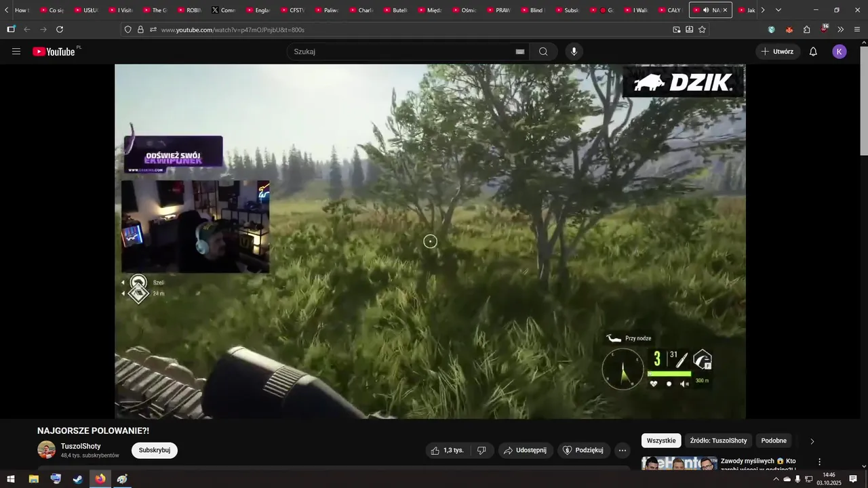Image resolution: width=868 pixels, height=488 pixels.
Task: Open the TuszolShoty channel name link
Action: 81,446
